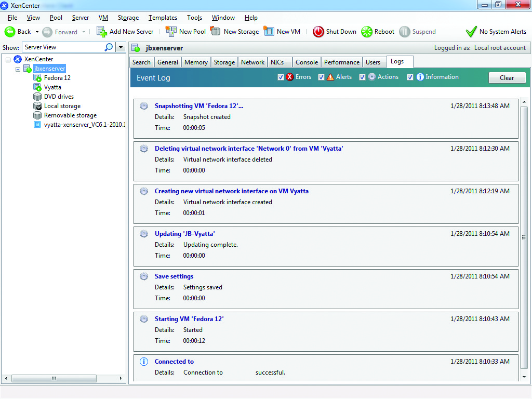532x399 pixels.
Task: Click the New VM icon
Action: point(269,31)
